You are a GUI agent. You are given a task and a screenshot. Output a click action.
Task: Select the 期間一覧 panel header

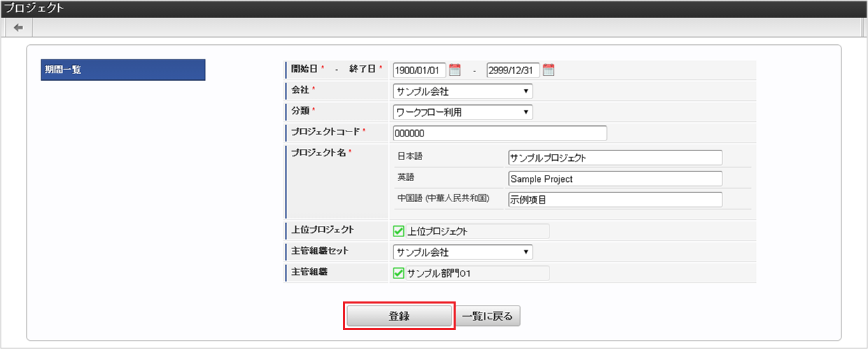point(122,70)
